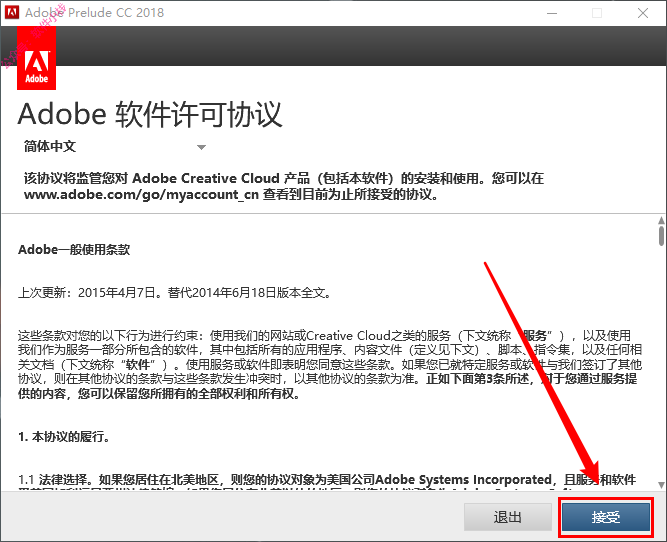The height and width of the screenshot is (542, 667).
Task: Click the 接受 (Accept) button
Action: (x=606, y=517)
